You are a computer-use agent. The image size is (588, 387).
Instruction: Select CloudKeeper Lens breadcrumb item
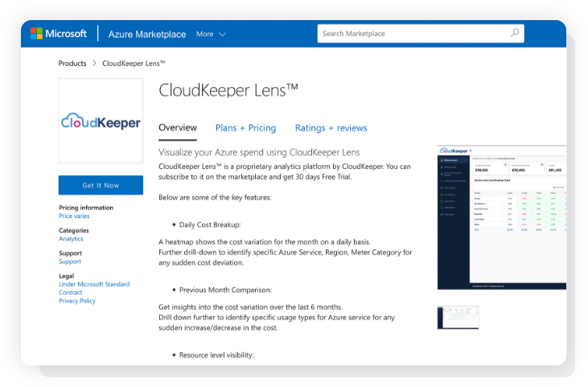134,64
